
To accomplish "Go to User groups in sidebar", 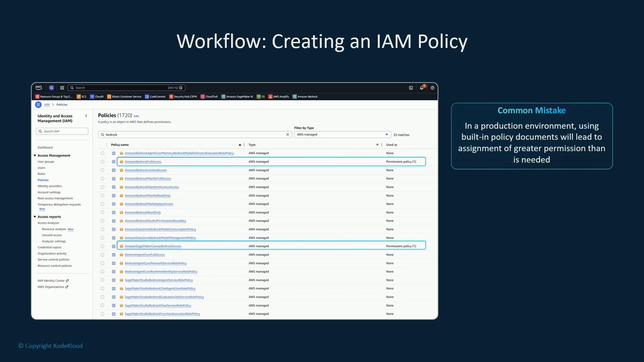I will (46, 162).
